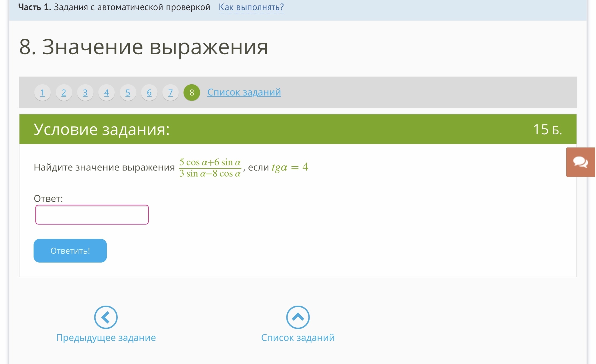Click the '8. Значение выражения' heading
This screenshot has height=364, width=596.
point(143,47)
